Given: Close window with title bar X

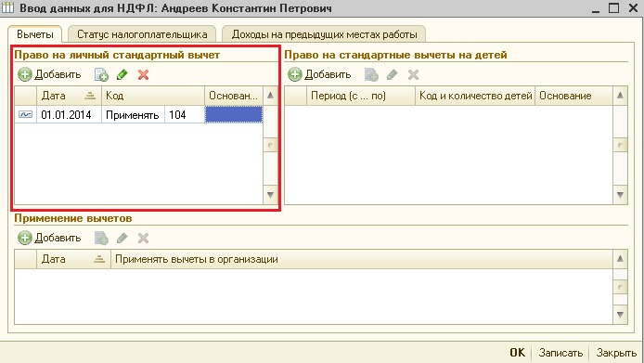Looking at the screenshot, I should pos(633,8).
